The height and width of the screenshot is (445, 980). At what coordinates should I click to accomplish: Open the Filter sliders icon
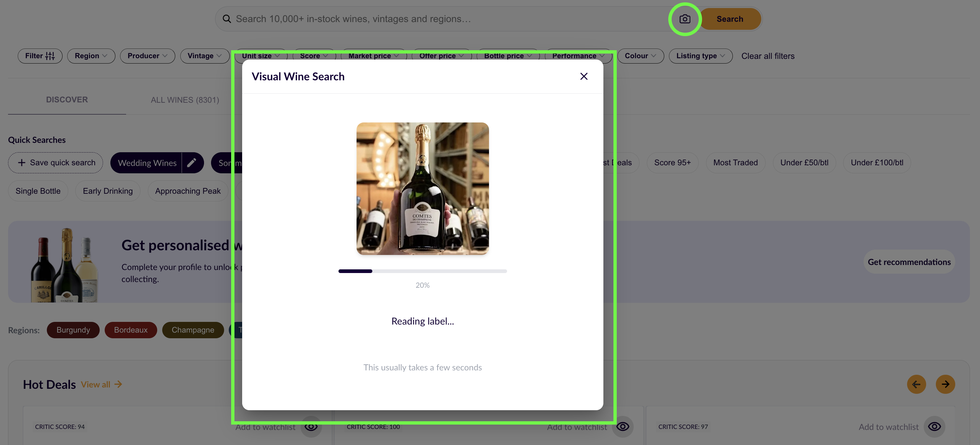50,56
